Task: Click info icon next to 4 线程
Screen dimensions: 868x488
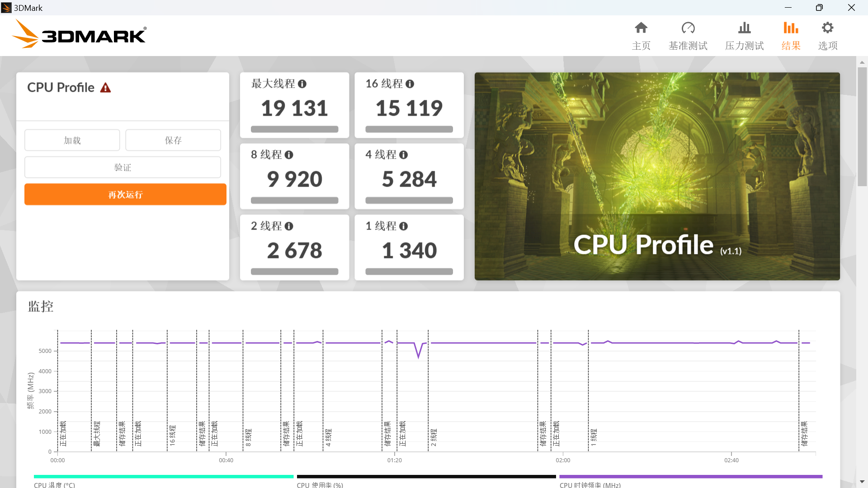Action: 403,155
